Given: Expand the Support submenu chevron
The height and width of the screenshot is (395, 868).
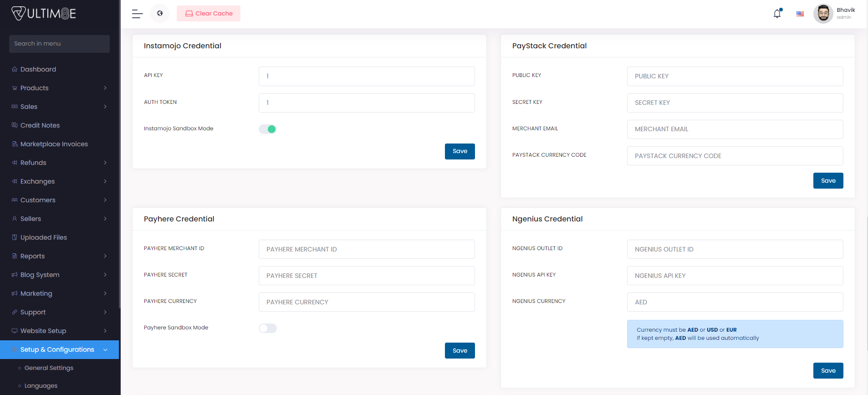Looking at the screenshot, I should point(105,312).
